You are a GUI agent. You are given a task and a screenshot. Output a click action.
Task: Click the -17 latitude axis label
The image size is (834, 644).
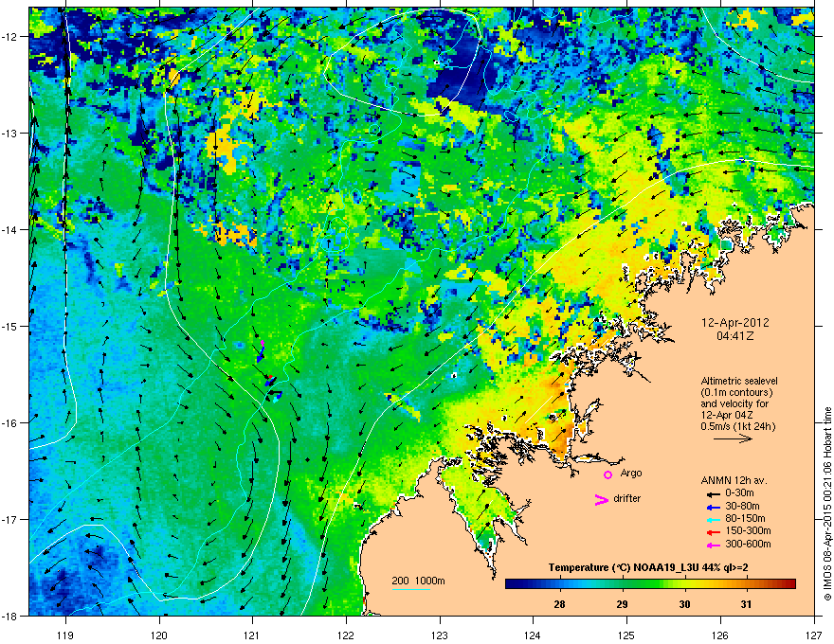[x=10, y=520]
